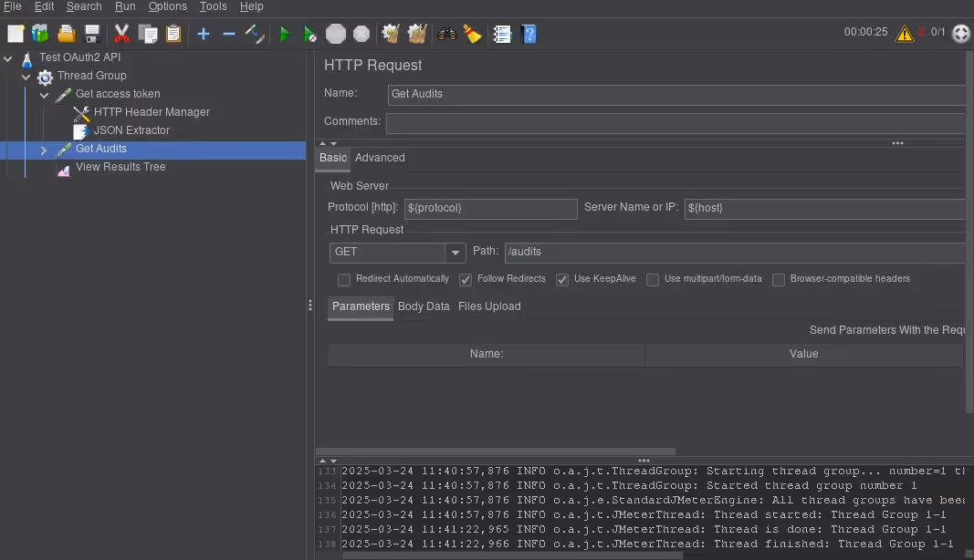Open the Help question mark icon
The height and width of the screenshot is (560, 974).
coord(529,34)
